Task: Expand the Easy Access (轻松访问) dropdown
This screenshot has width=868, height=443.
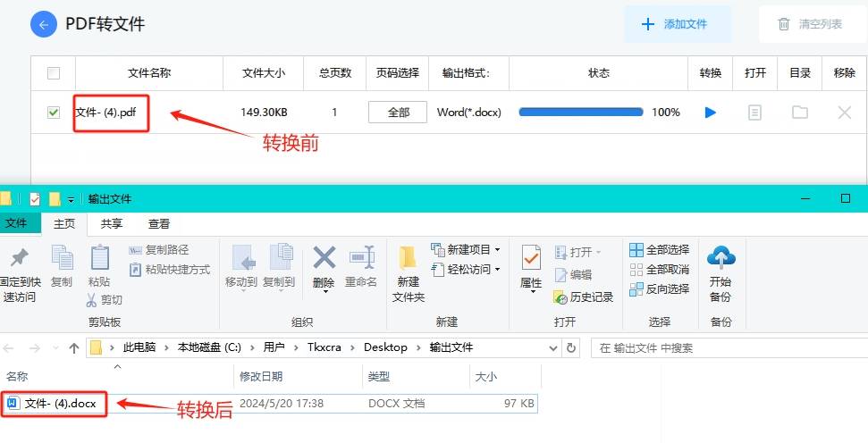Action: [497, 269]
